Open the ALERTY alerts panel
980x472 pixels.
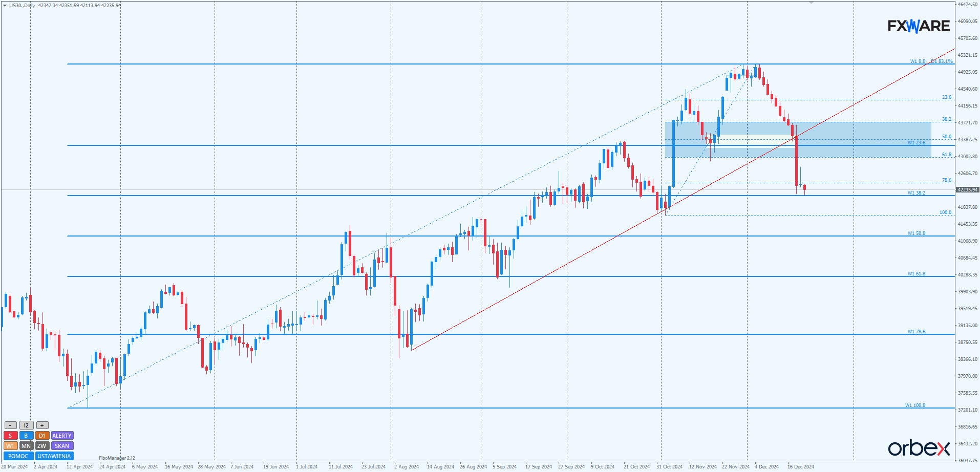62,436
